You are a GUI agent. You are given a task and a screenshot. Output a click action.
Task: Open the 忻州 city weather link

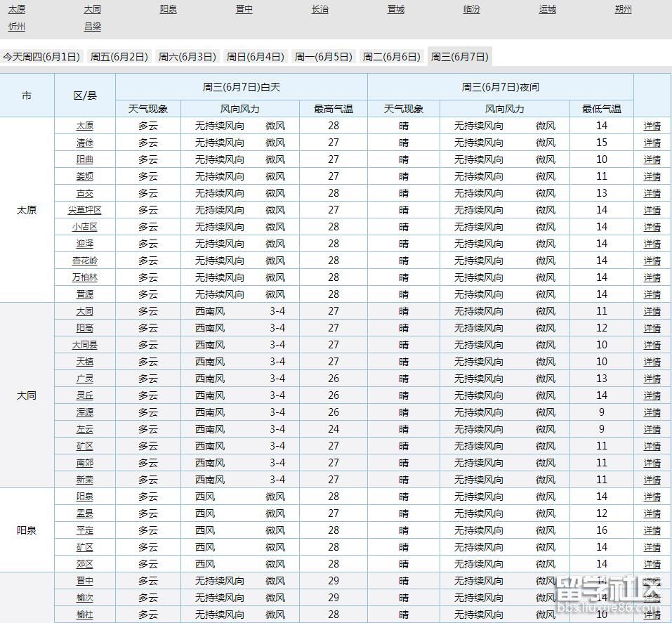16,27
